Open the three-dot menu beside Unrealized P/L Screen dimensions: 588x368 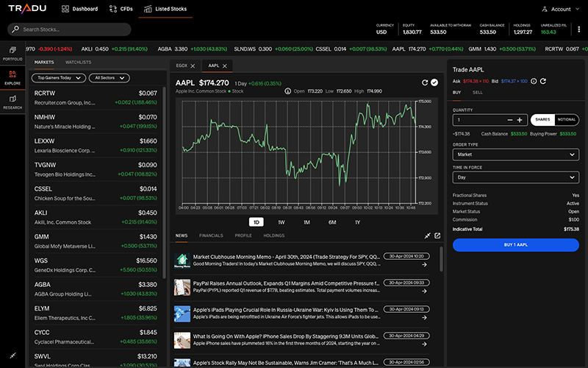pos(578,29)
